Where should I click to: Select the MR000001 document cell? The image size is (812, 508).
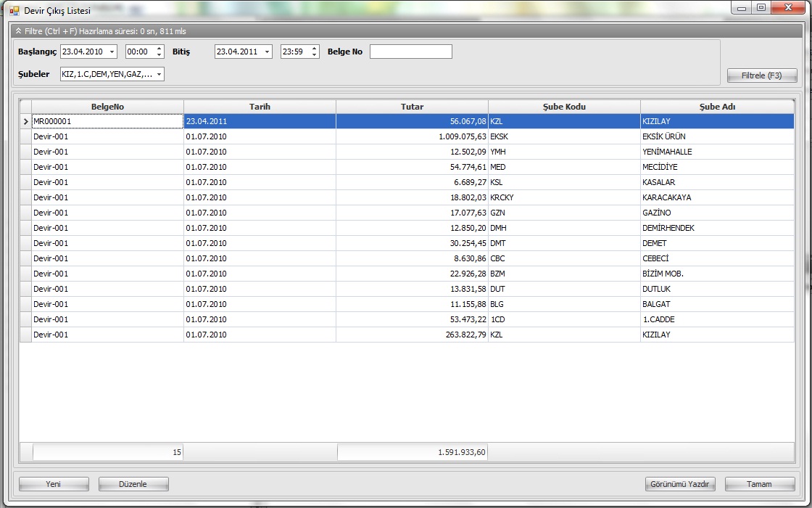[108, 121]
